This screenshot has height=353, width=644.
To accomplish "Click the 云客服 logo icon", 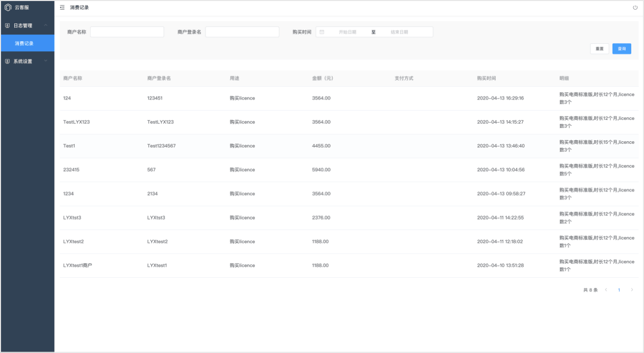I will [x=8, y=8].
